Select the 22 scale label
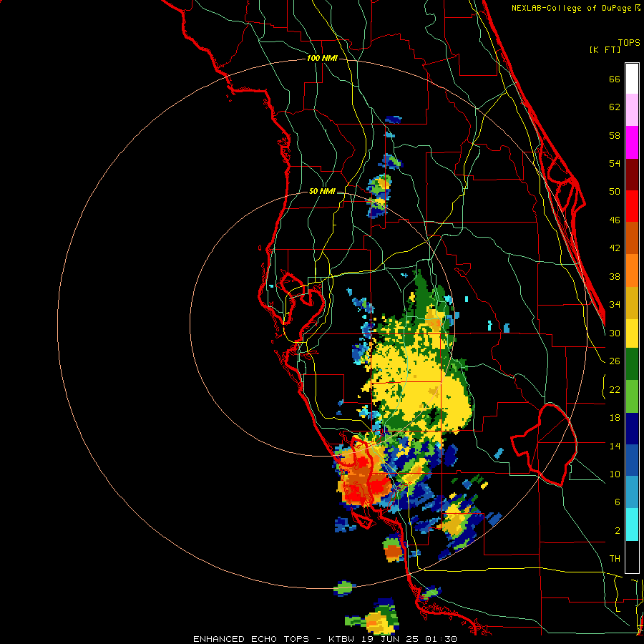This screenshot has width=644, height=644. coord(615,389)
